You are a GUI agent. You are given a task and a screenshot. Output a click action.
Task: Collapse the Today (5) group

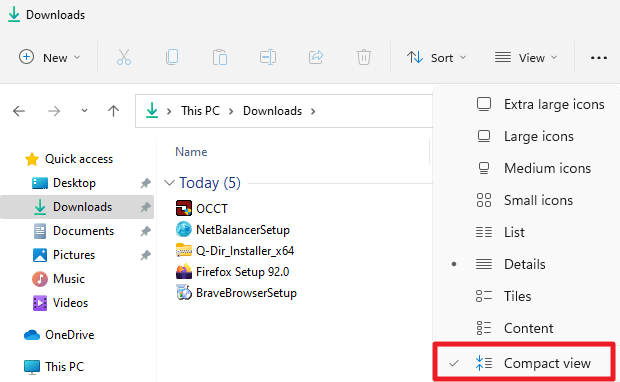(x=169, y=183)
